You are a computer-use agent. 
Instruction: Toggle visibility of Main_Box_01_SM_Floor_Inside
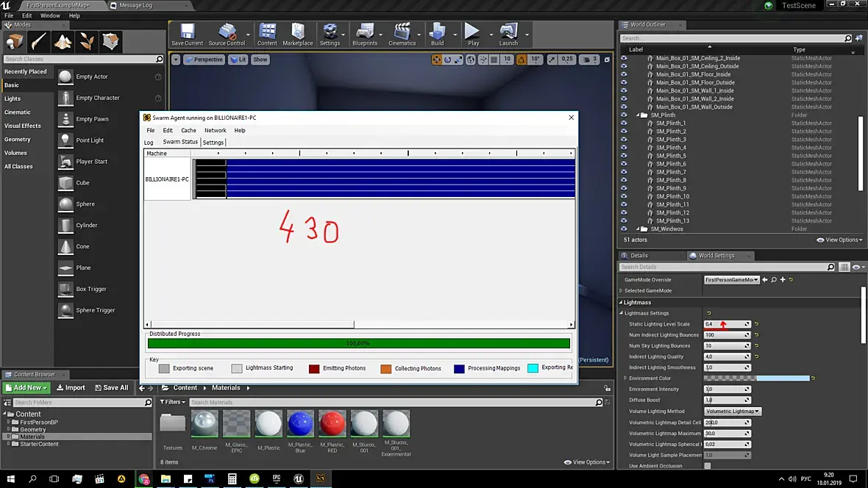[624, 74]
